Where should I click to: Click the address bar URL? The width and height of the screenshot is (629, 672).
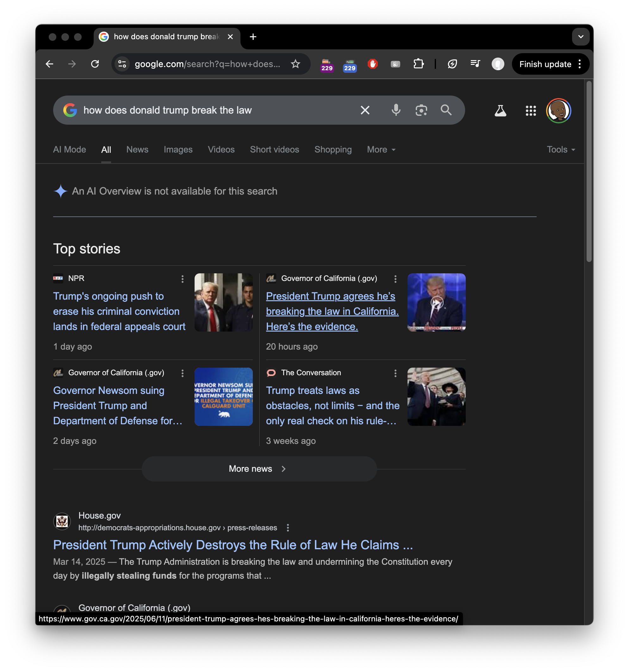tap(207, 64)
